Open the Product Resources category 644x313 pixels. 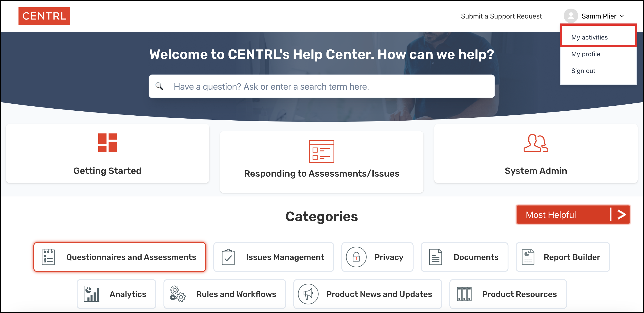[508, 294]
